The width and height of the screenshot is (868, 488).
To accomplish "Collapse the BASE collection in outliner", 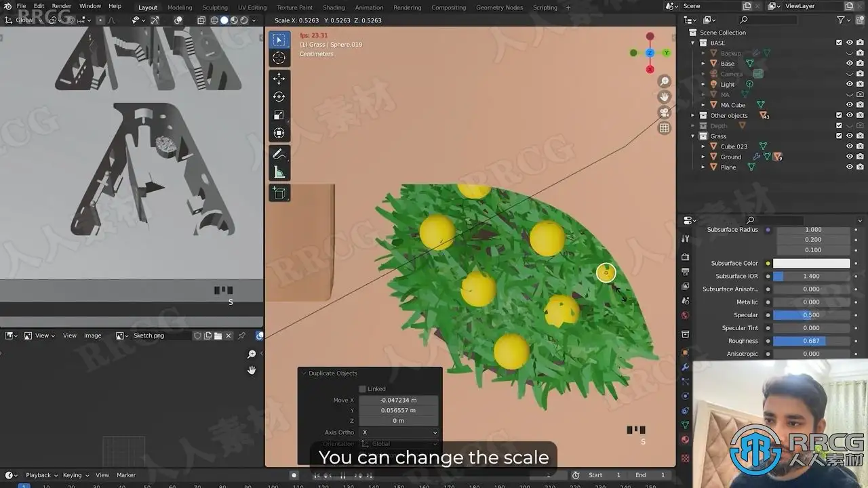I will (x=693, y=43).
